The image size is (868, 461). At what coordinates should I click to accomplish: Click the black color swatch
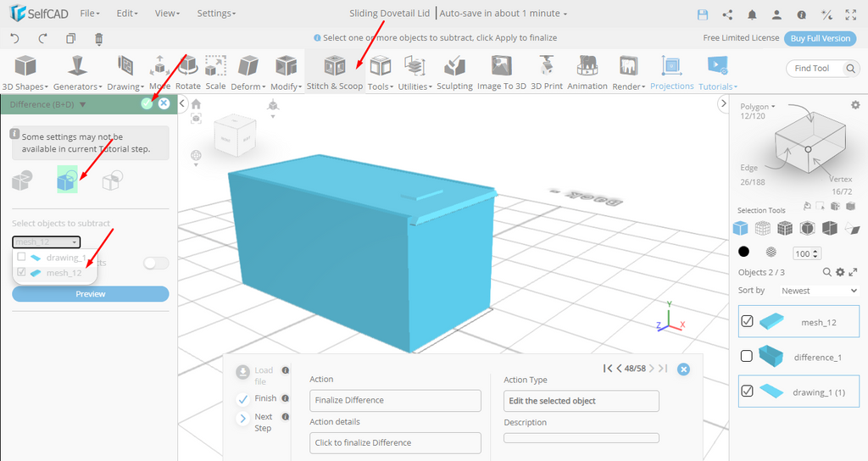coord(743,252)
